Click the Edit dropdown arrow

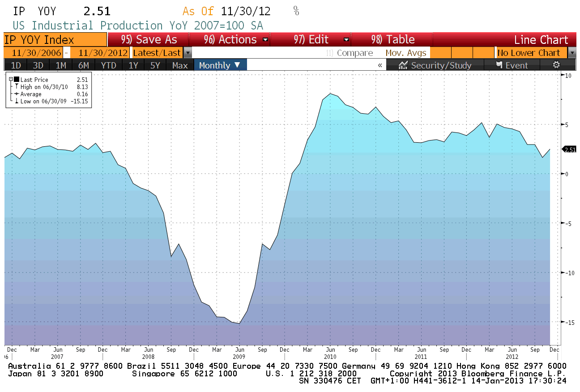[346, 39]
